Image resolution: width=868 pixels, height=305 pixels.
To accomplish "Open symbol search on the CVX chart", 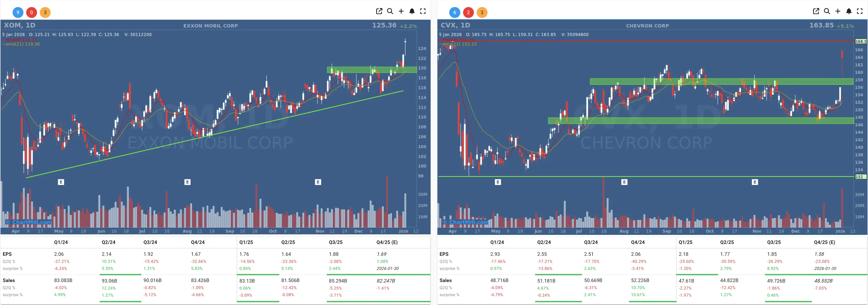I will pyautogui.click(x=826, y=11).
